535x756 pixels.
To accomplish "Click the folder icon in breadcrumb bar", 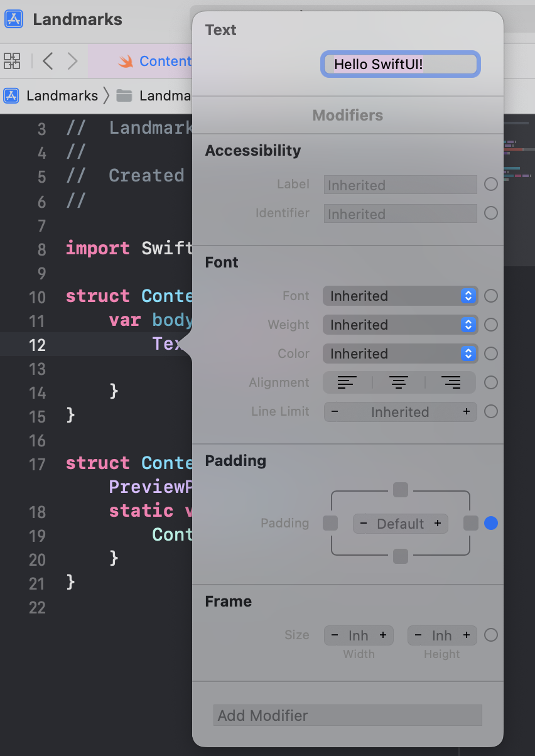I will coord(124,95).
